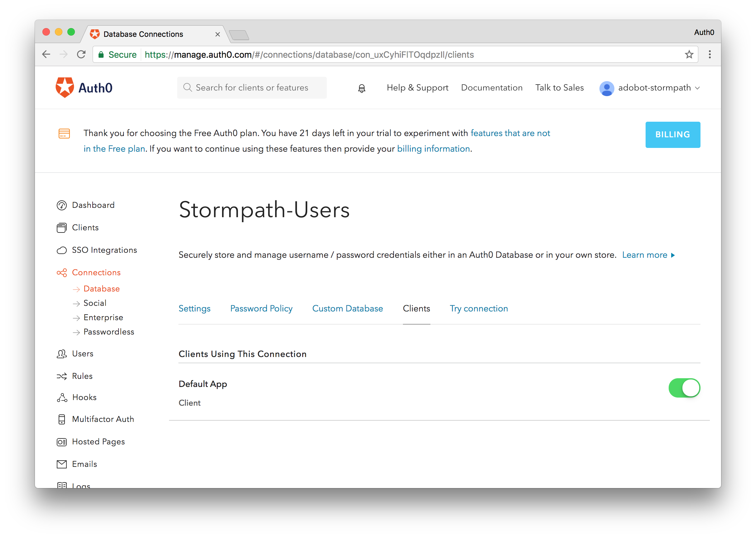The width and height of the screenshot is (756, 538).
Task: Switch to the Password Policy tab
Action: [261, 308]
